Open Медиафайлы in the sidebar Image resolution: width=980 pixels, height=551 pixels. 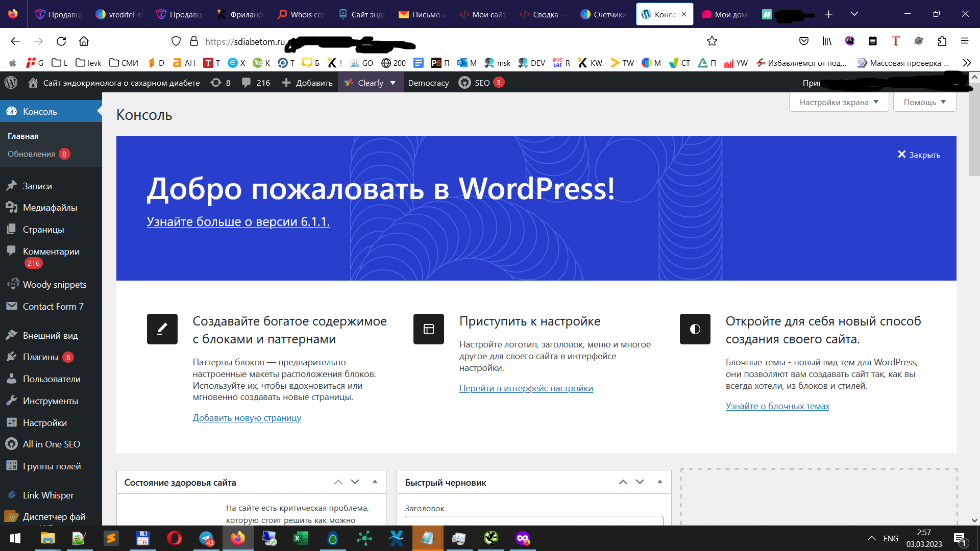[x=51, y=208]
